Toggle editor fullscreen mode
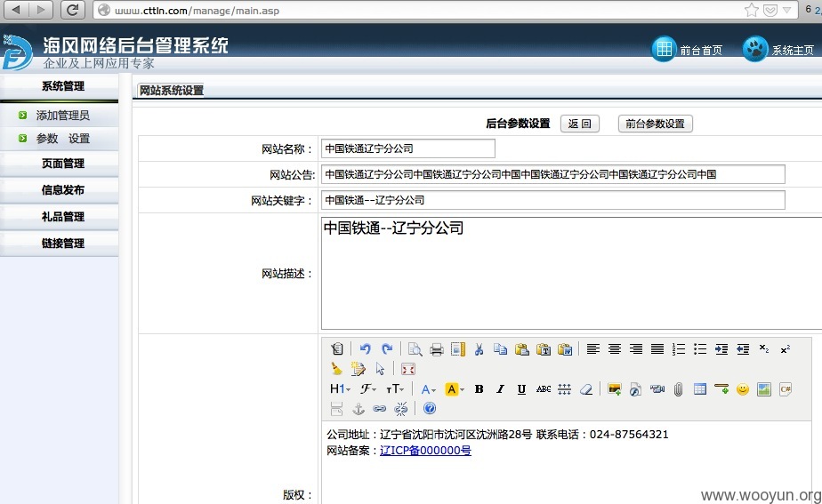This screenshot has height=504, width=822. 407,369
